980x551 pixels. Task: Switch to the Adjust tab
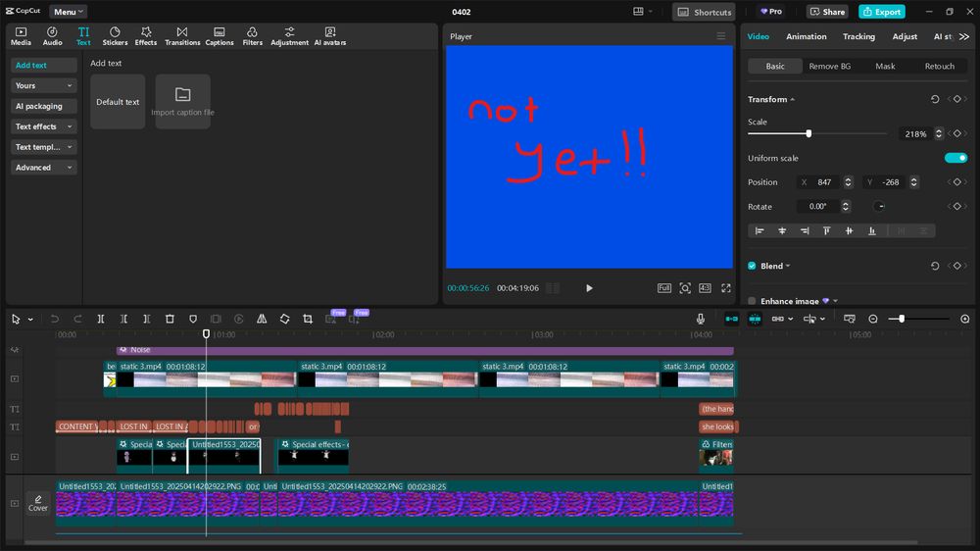905,37
